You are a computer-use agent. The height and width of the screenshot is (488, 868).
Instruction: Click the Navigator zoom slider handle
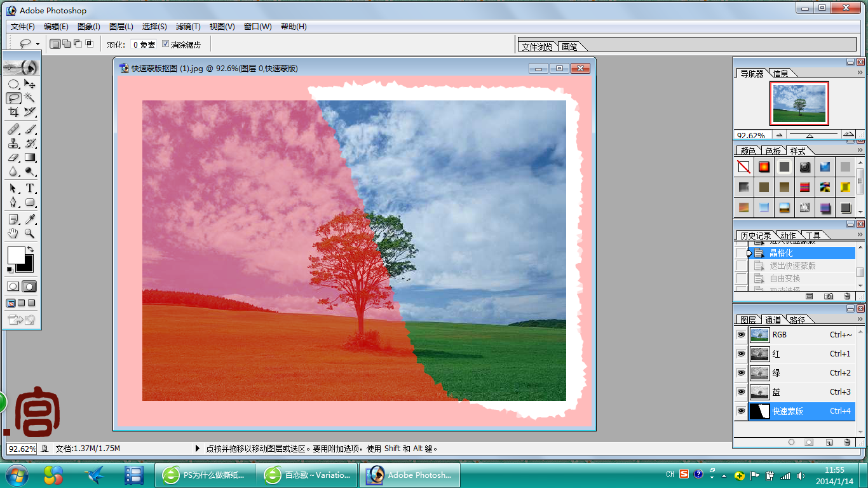[x=810, y=135]
